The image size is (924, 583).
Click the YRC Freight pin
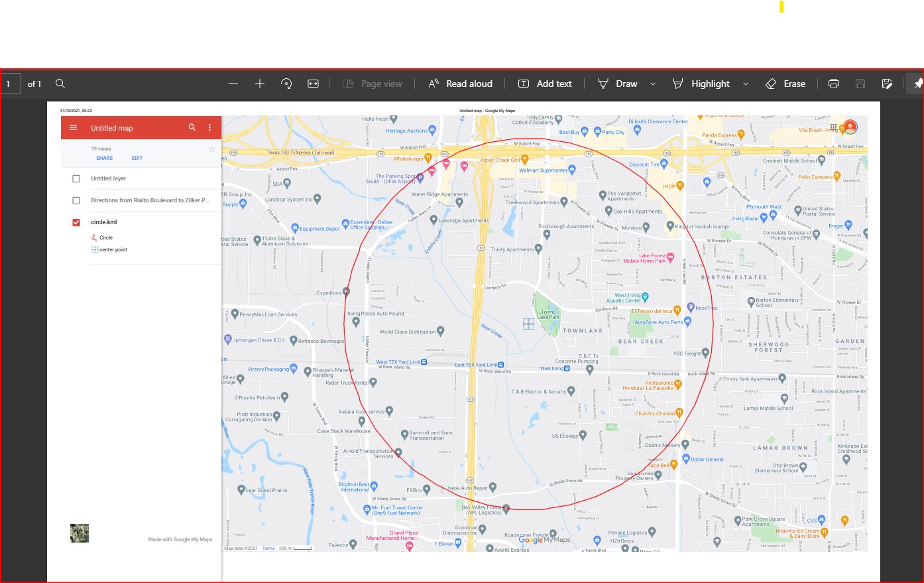pyautogui.click(x=705, y=352)
